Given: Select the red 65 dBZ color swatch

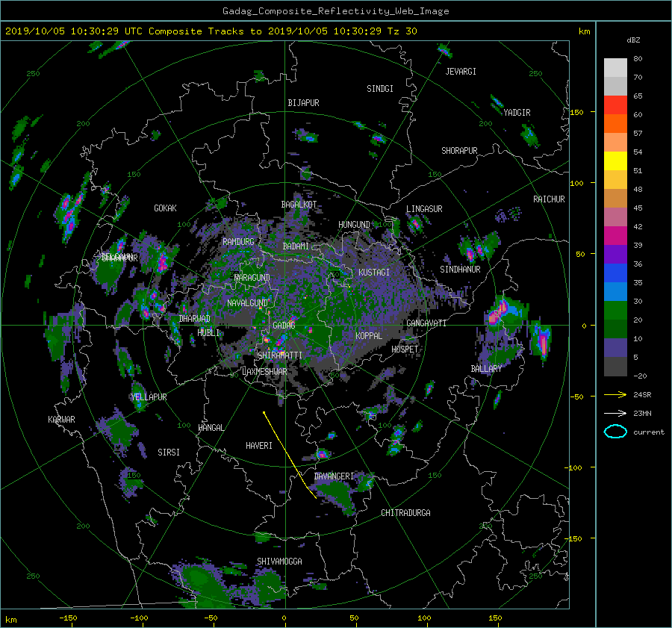Looking at the screenshot, I should 615,105.
